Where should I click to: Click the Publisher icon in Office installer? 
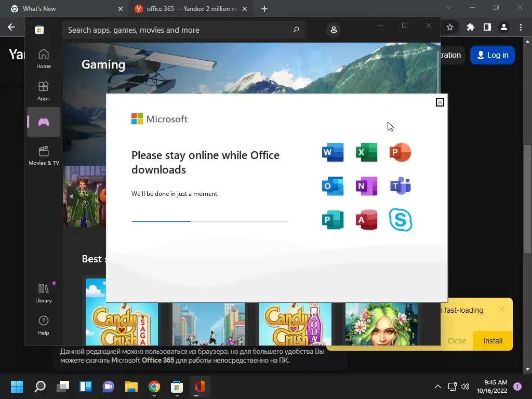[x=332, y=220]
